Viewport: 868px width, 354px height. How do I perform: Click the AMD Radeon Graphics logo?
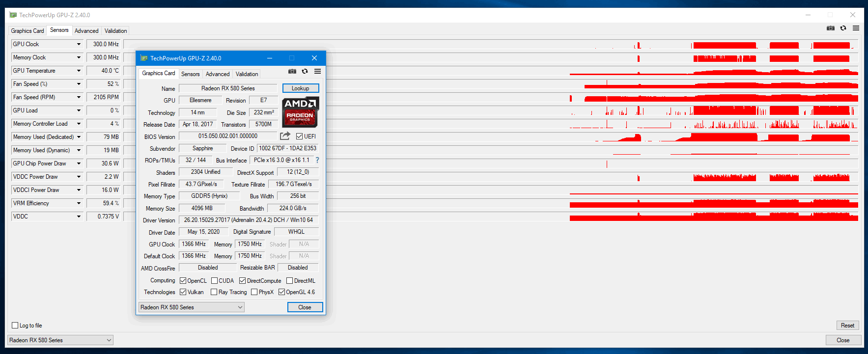pos(301,111)
